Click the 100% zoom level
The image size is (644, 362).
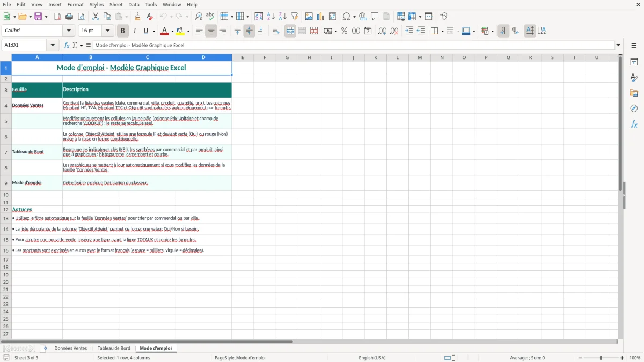(635, 358)
